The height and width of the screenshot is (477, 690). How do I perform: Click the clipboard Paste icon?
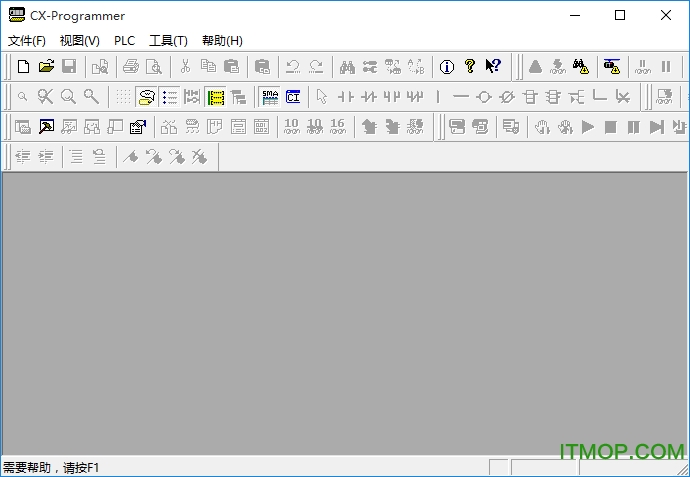coord(231,66)
